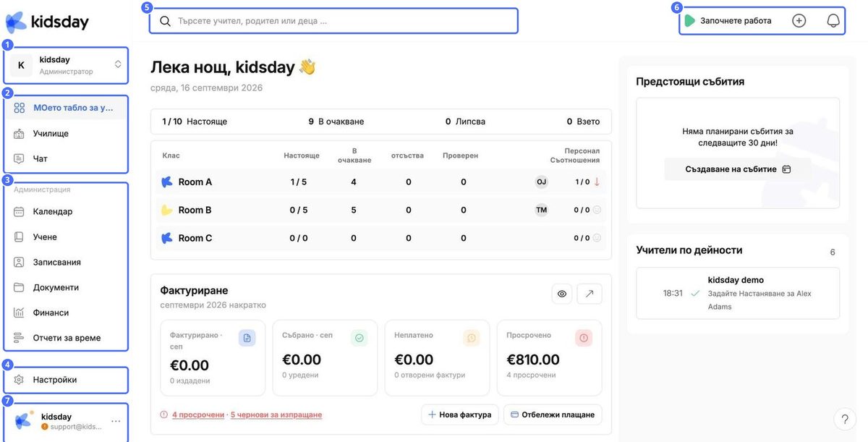This screenshot has width=868, height=442.
Task: Open the kidsday Администратор account switcher
Action: [67, 65]
